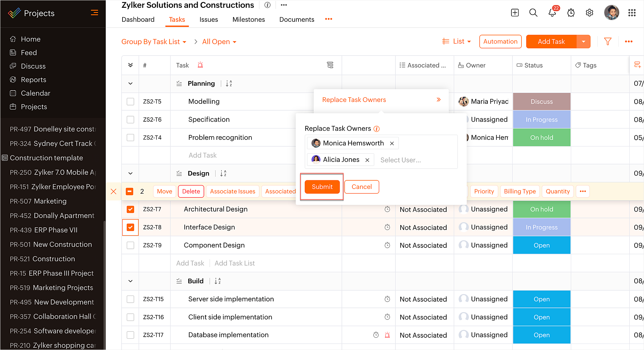644x350 pixels.
Task: Switch to the Milestones tab
Action: [x=249, y=19]
